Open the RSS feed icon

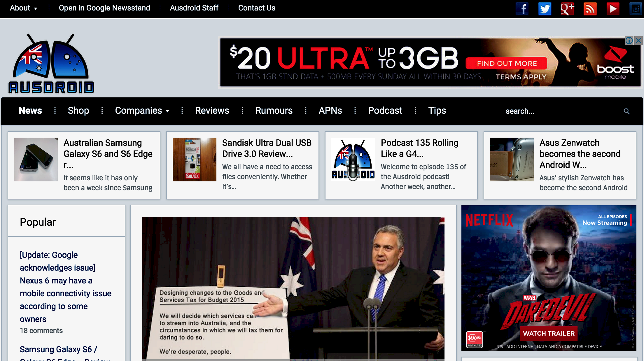click(x=590, y=8)
